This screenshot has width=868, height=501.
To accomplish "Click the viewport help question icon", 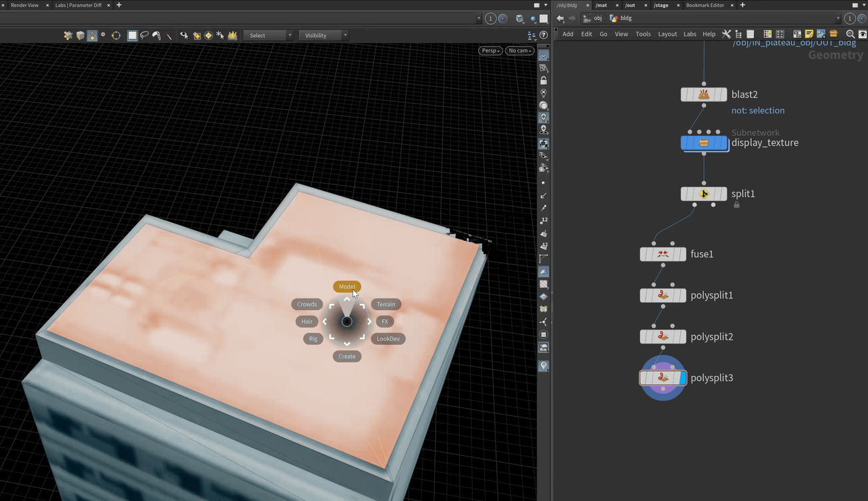I will [543, 35].
